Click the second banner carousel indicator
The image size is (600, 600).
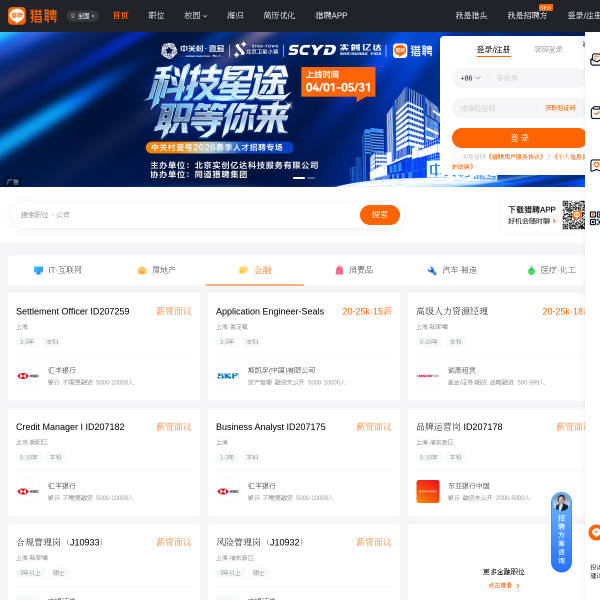click(x=311, y=178)
